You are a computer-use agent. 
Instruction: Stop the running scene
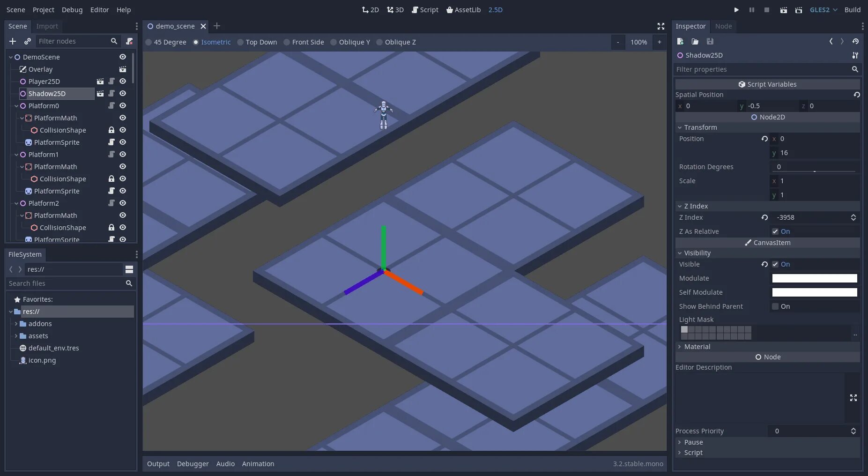click(767, 9)
